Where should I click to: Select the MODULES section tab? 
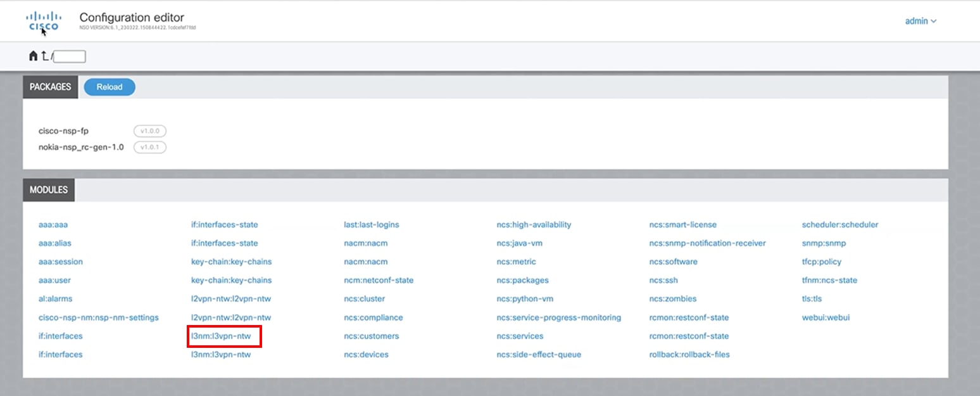[49, 190]
